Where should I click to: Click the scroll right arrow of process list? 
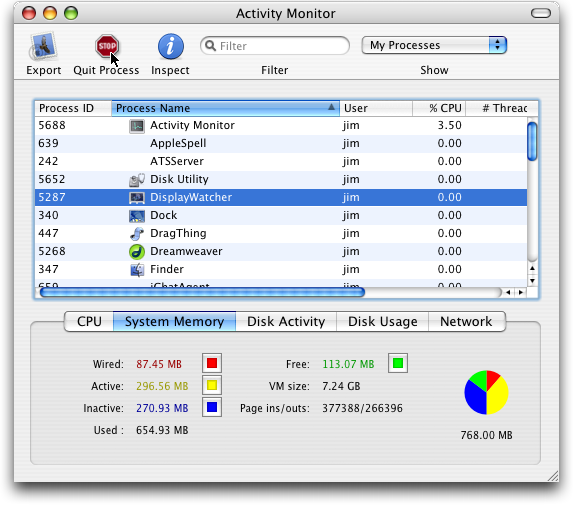521,292
